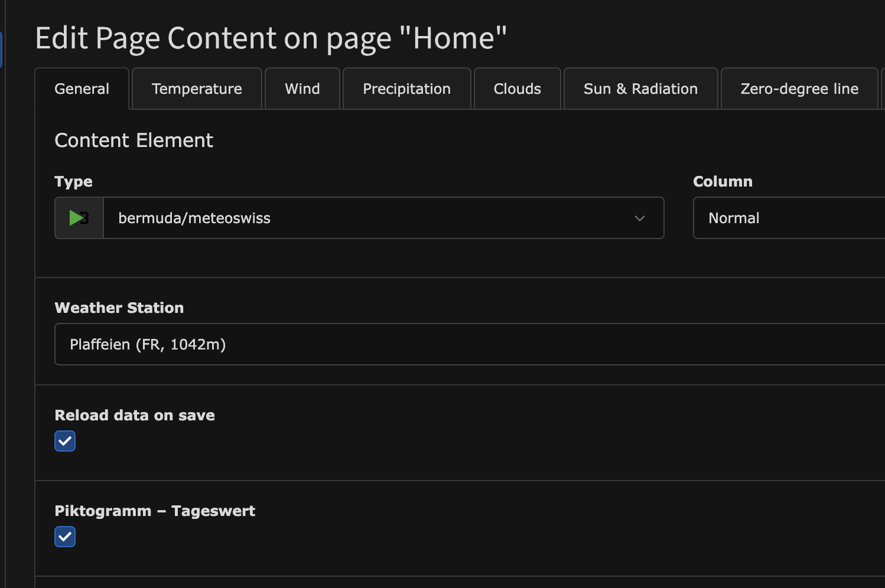Select the General tab
The width and height of the screenshot is (885, 588).
tap(82, 89)
